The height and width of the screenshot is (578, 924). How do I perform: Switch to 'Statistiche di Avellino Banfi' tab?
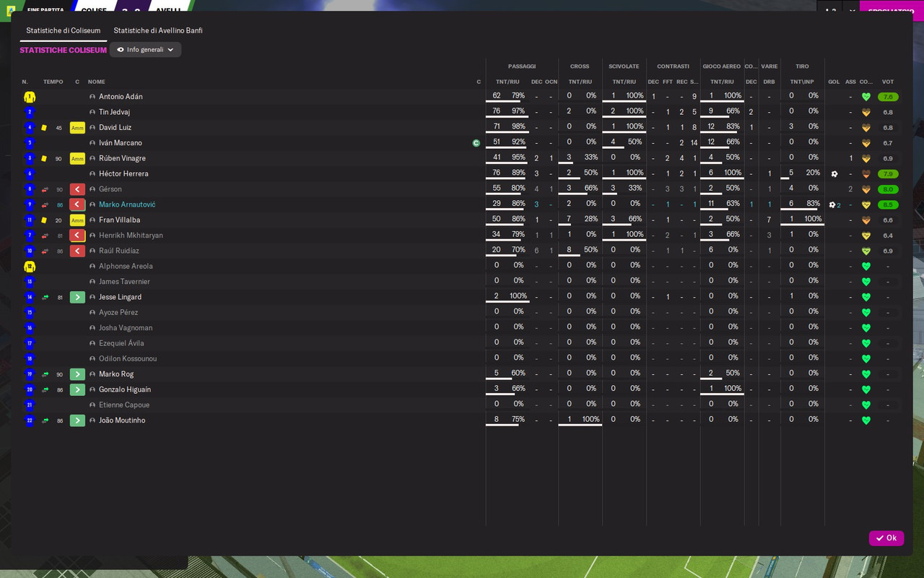tap(158, 31)
